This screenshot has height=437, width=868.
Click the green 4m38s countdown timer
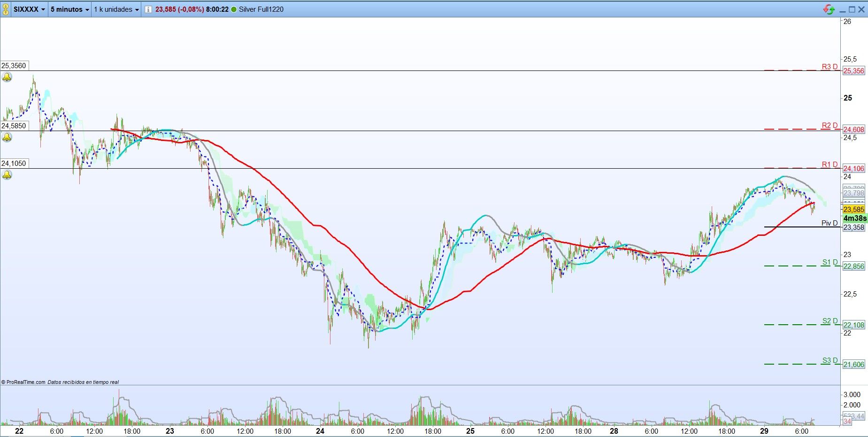[x=855, y=218]
